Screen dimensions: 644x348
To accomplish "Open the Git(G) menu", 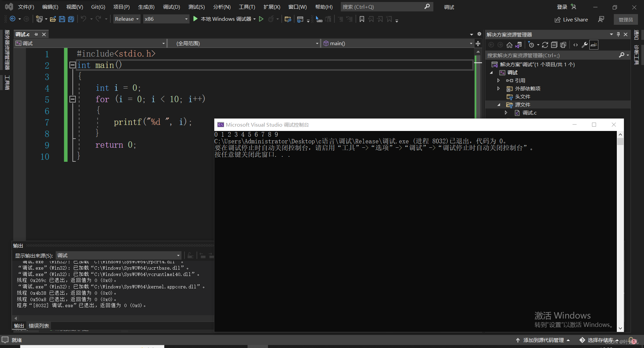I will click(x=98, y=7).
